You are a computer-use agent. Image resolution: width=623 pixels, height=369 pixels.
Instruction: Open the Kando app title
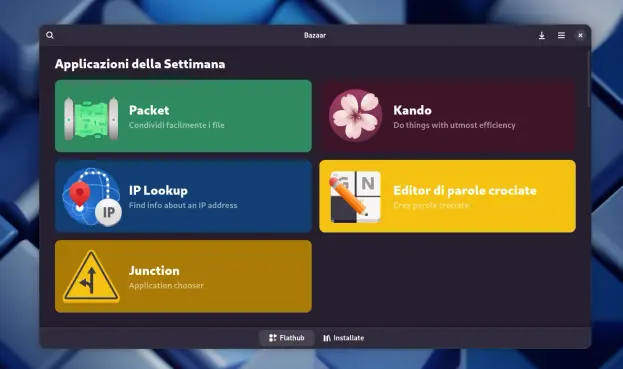pyautogui.click(x=412, y=110)
